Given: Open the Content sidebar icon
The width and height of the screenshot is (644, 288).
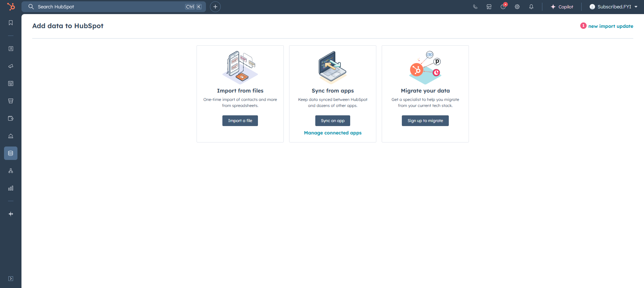Looking at the screenshot, I should (11, 83).
